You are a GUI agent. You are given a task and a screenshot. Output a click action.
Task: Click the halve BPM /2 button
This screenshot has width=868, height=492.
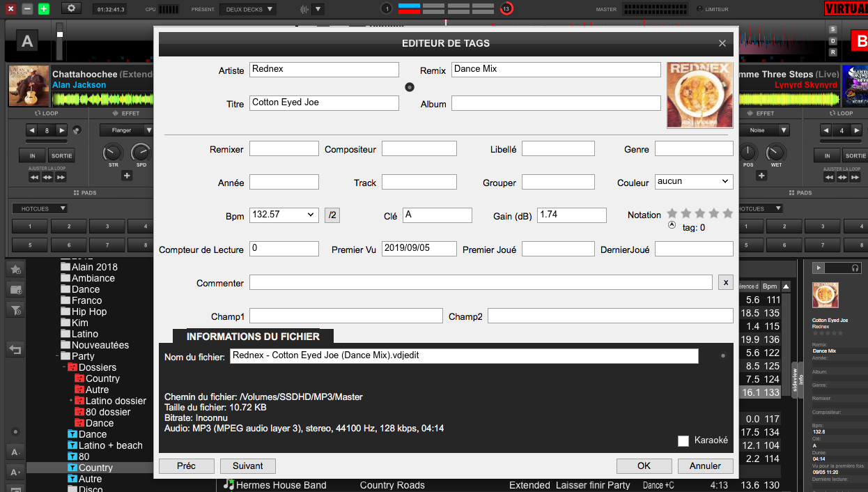click(332, 215)
